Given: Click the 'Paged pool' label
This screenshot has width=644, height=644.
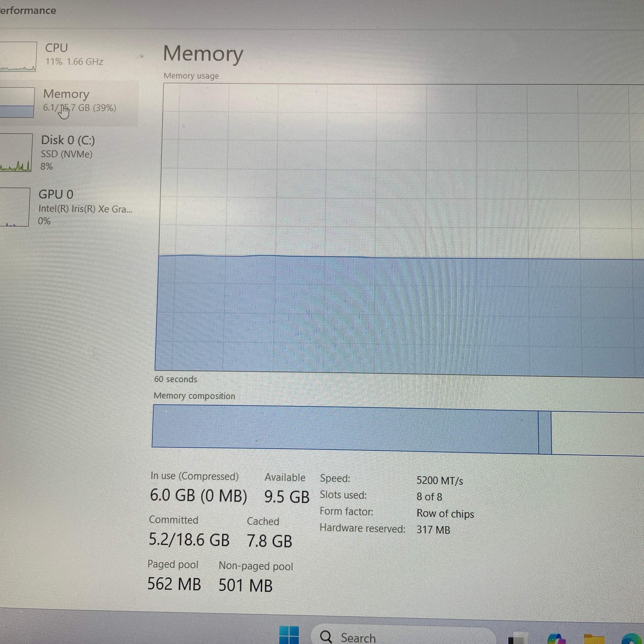Looking at the screenshot, I should coord(173,564).
